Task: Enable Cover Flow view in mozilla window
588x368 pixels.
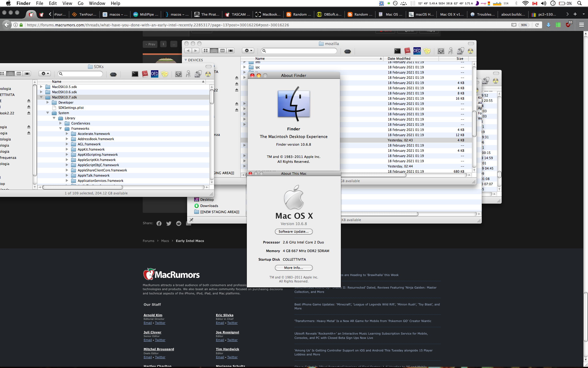Action: 231,51
